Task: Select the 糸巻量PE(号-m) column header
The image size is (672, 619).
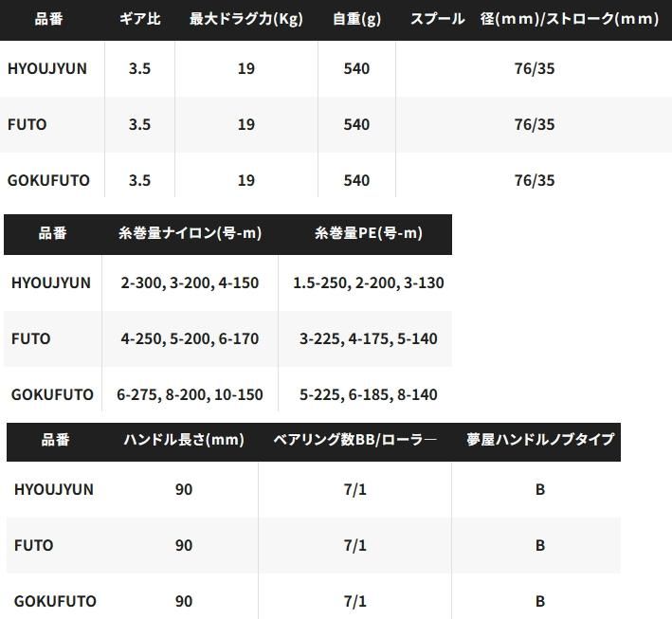Action: 368,233
